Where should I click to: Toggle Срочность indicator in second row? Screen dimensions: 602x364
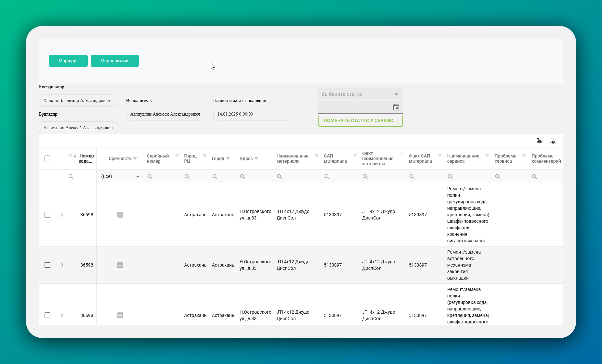[120, 265]
